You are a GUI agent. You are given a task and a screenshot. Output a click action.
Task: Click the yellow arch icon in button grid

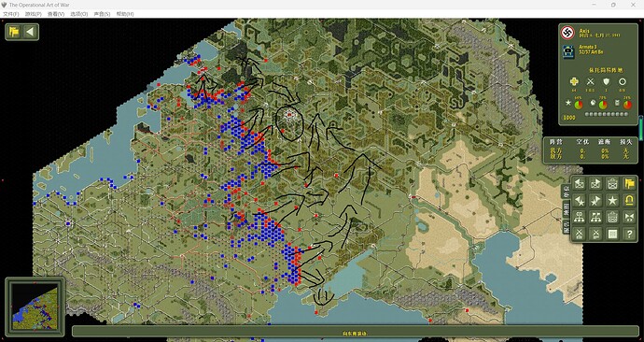(x=629, y=201)
